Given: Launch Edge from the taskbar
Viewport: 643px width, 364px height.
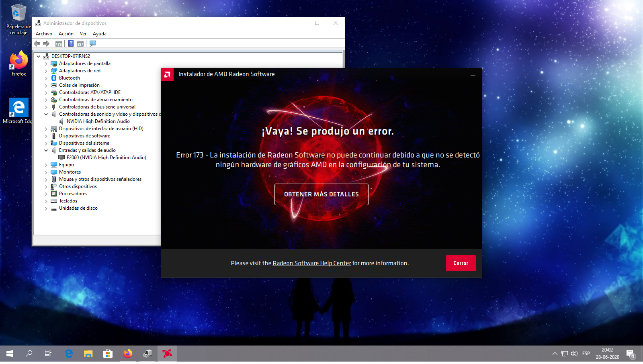Looking at the screenshot, I should [69, 354].
